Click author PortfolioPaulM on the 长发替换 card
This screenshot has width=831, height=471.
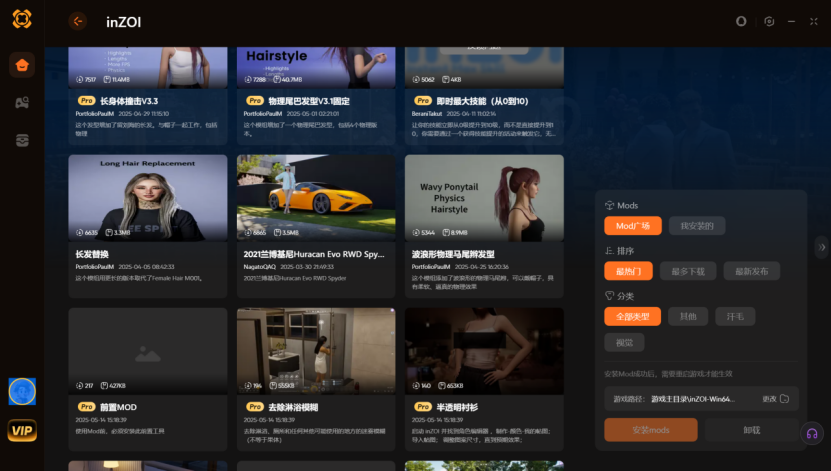point(95,267)
